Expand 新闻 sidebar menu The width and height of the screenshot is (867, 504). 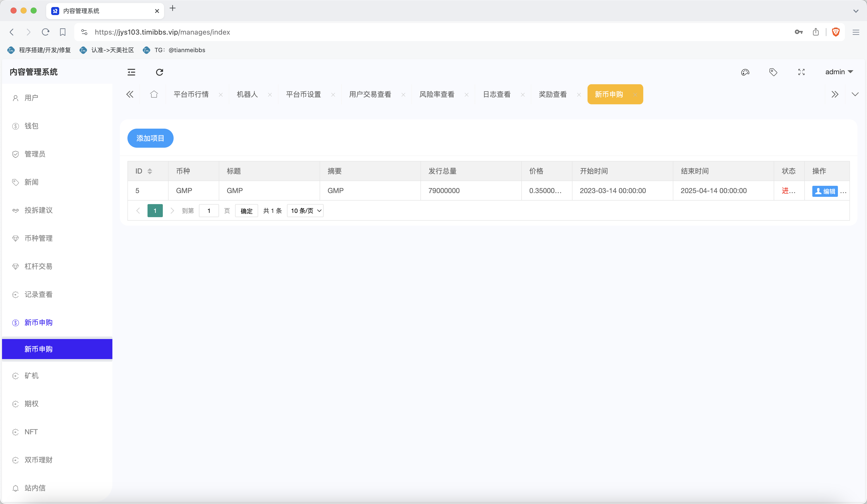coord(57,182)
